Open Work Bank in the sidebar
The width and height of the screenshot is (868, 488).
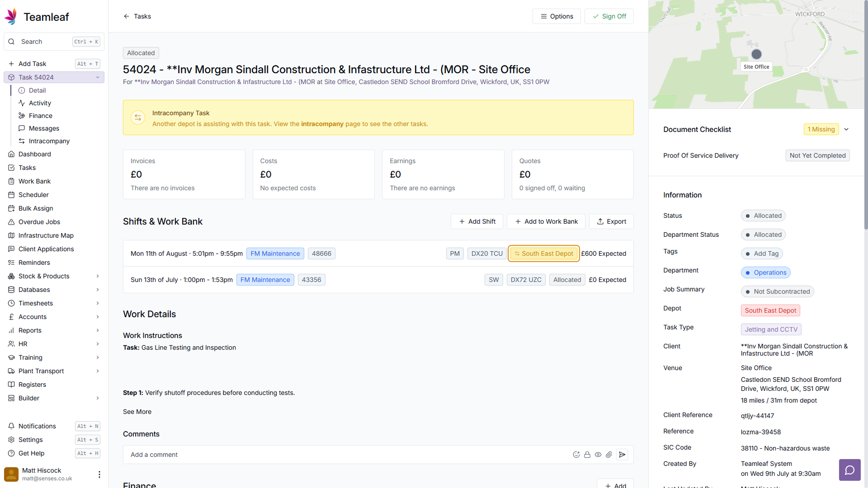[x=54, y=181]
